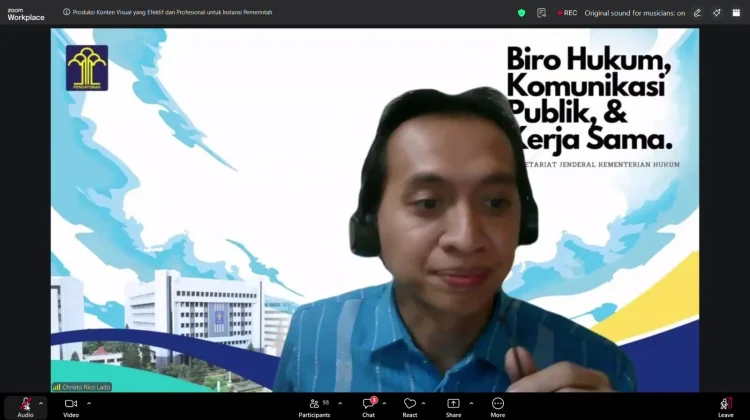This screenshot has width=750, height=420.
Task: Unmute the Audio microphone button
Action: pos(25,407)
